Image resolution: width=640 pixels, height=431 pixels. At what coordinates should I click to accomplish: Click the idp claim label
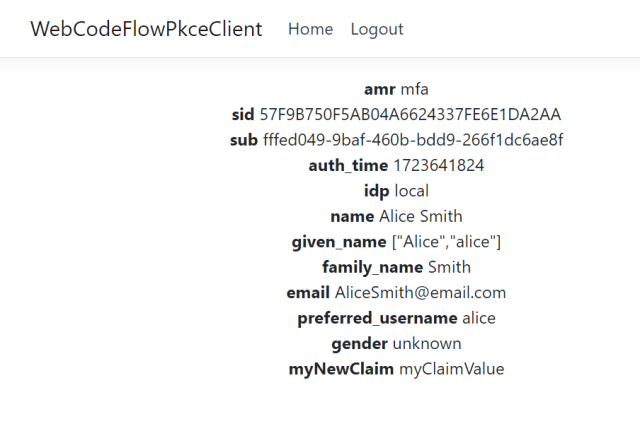pos(377,191)
